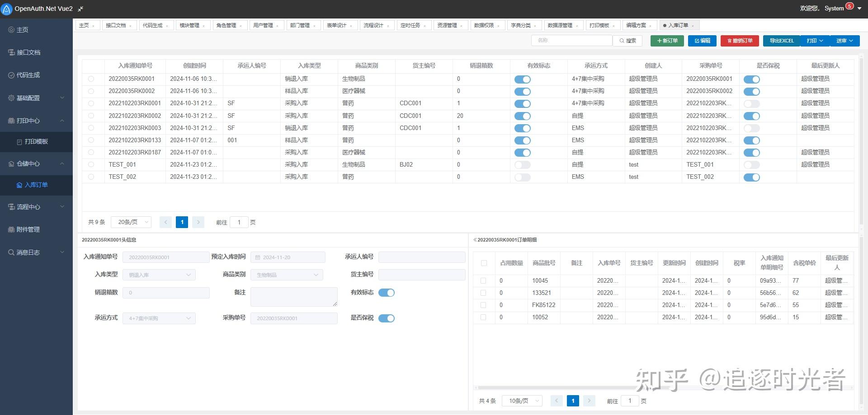Open the 打印 dropdown button
This screenshot has height=415, width=868.
[814, 41]
